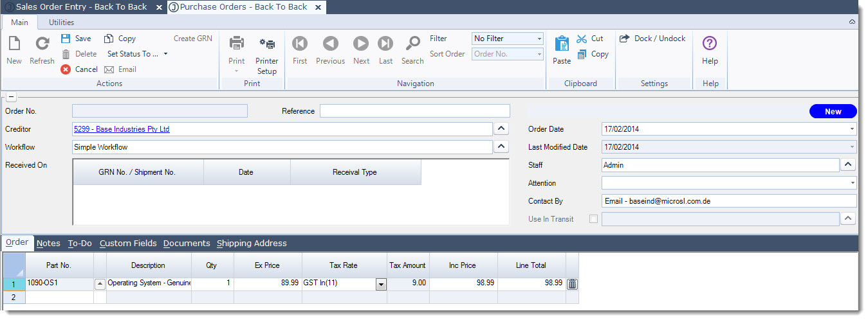This screenshot has height=320, width=868.
Task: Email the purchase order
Action: click(x=120, y=69)
